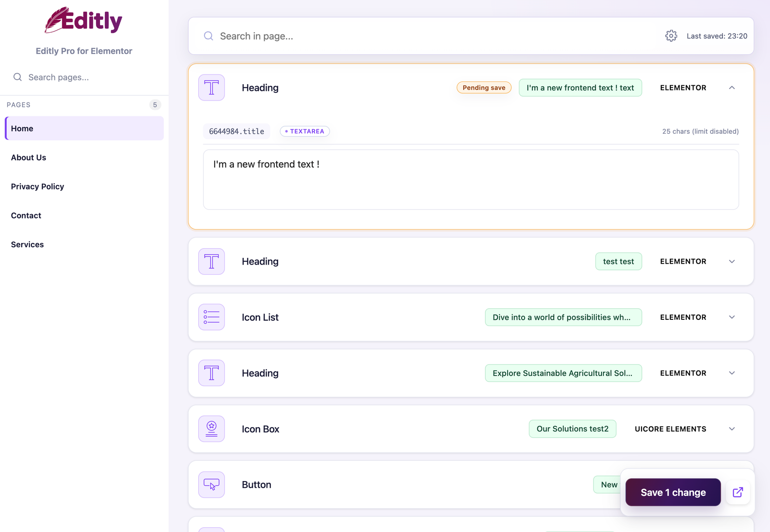The height and width of the screenshot is (532, 770).
Task: Click the 'test test' preview chip
Action: tap(618, 261)
